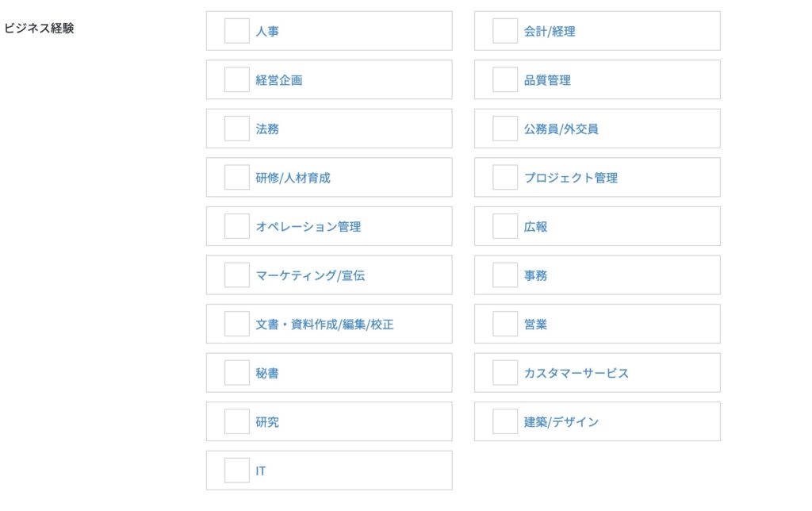Tick the マーケティング/宣伝 checkbox

click(236, 275)
